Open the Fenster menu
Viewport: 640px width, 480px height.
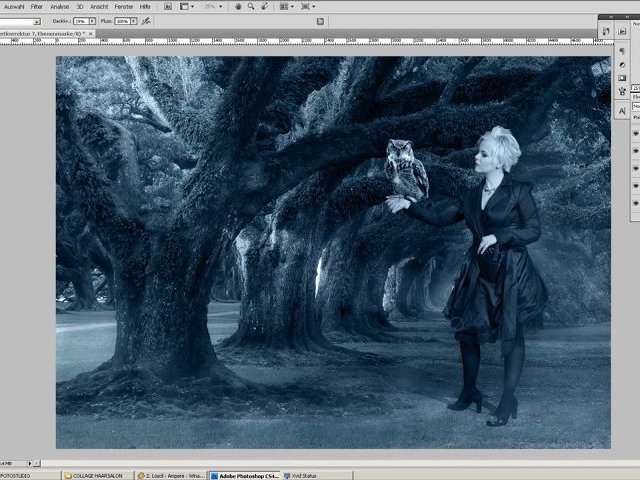click(123, 6)
